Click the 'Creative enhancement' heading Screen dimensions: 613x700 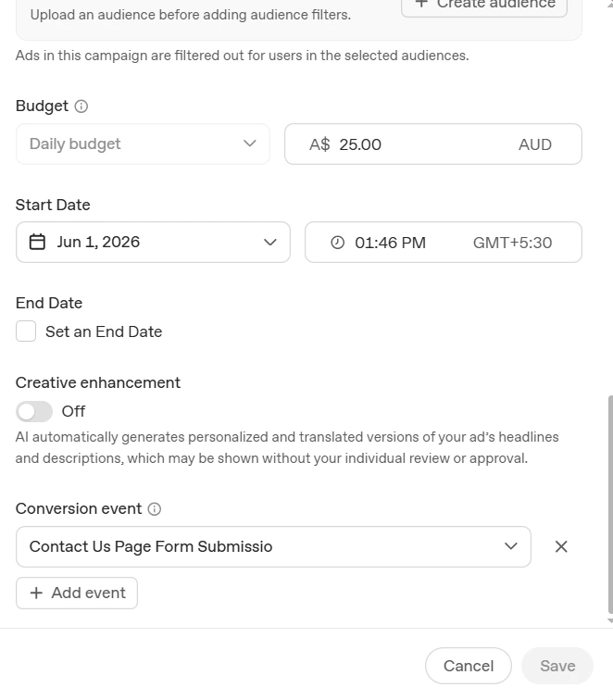98,382
